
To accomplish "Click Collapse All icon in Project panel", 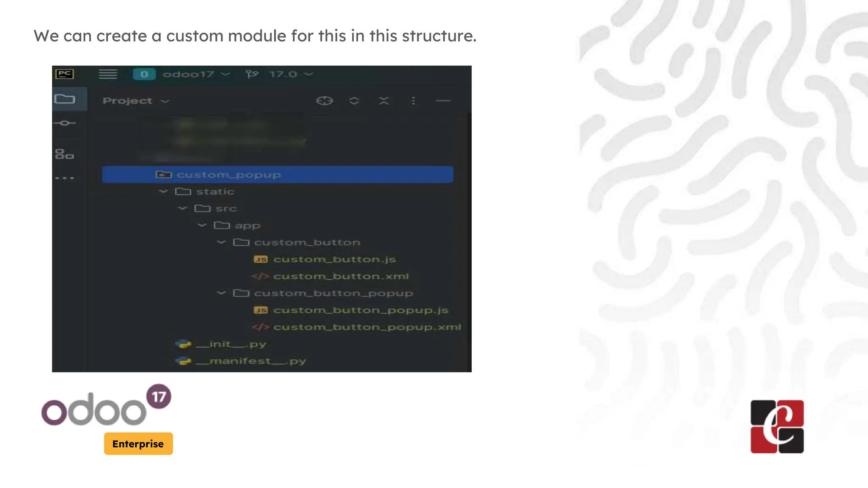I will (x=384, y=101).
